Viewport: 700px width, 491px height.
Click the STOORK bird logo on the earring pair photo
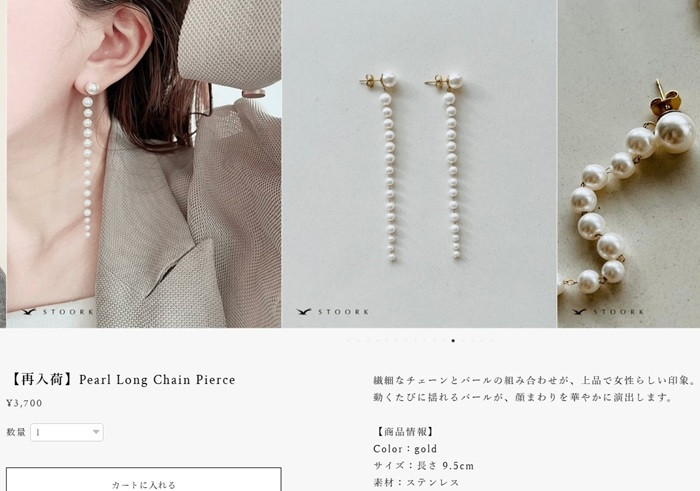point(304,312)
